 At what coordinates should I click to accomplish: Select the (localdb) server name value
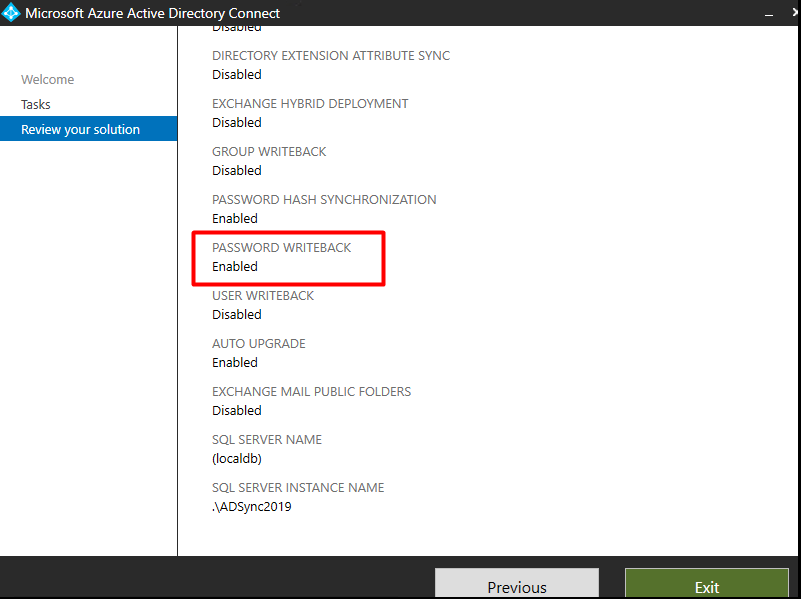pos(237,459)
